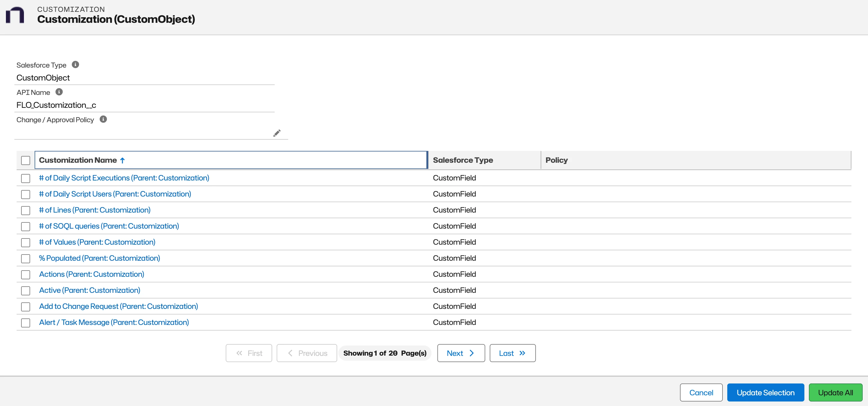
Task: Click CustomField cell in the # of Lines row
Action: point(454,210)
